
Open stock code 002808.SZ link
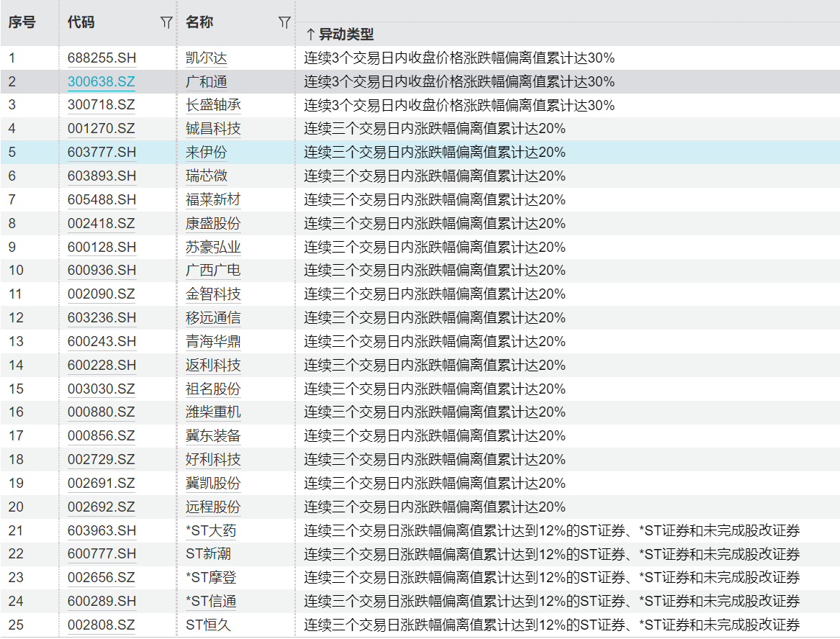[101, 625]
